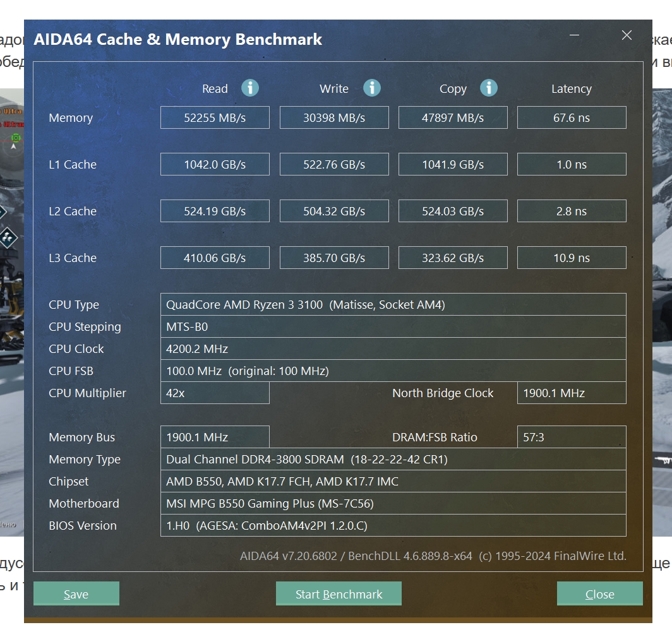The image size is (672, 637).
Task: Click the BIOS Version value 1.H0
Action: tap(393, 526)
